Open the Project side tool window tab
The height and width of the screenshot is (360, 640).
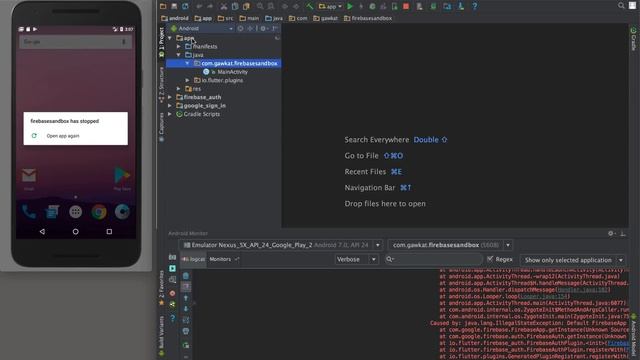162,42
